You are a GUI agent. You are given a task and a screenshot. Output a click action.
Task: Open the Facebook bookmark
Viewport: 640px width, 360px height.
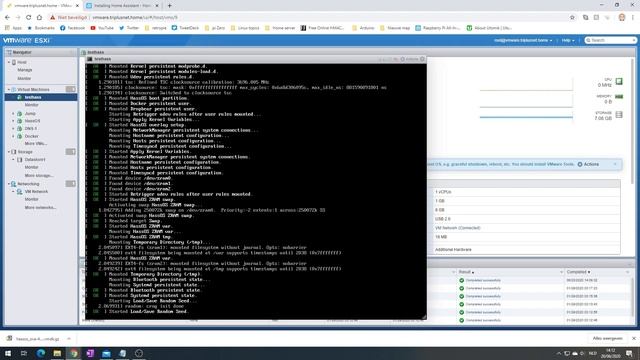click(x=72, y=28)
